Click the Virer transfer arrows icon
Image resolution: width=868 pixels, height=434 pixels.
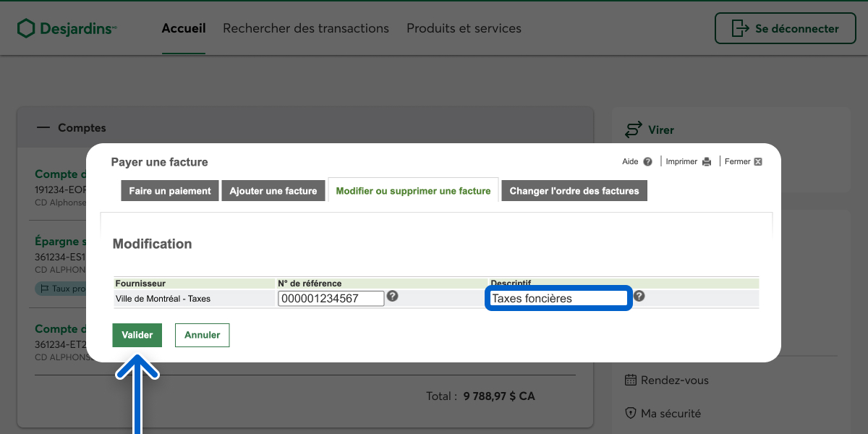click(634, 130)
